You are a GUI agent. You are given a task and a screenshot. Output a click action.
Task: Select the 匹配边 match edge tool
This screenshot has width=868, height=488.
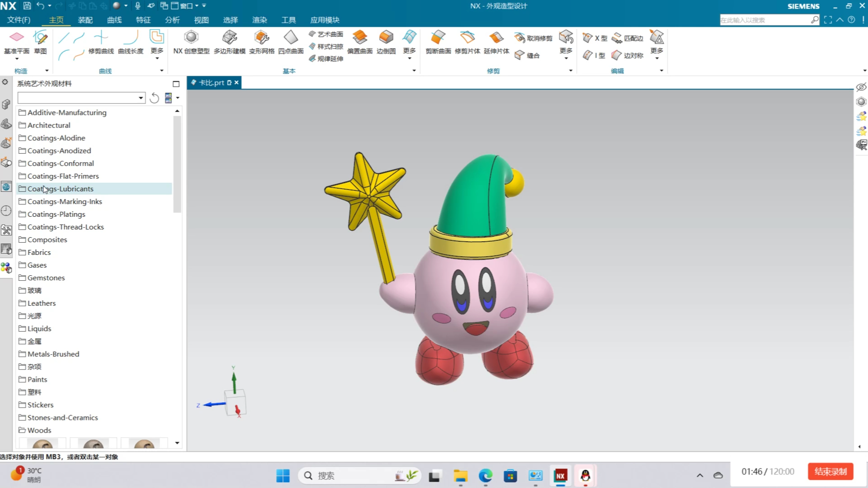point(627,38)
